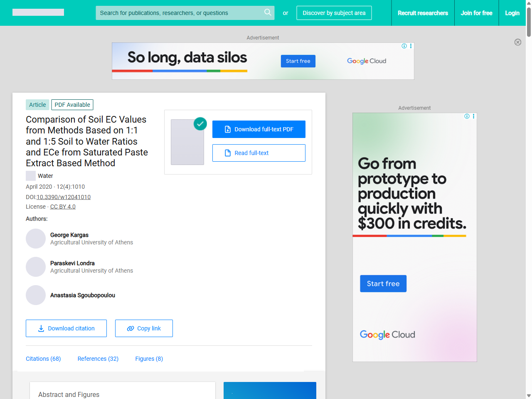
Task: Click Anastasia Sgoubopoulou's avatar
Action: click(36, 295)
